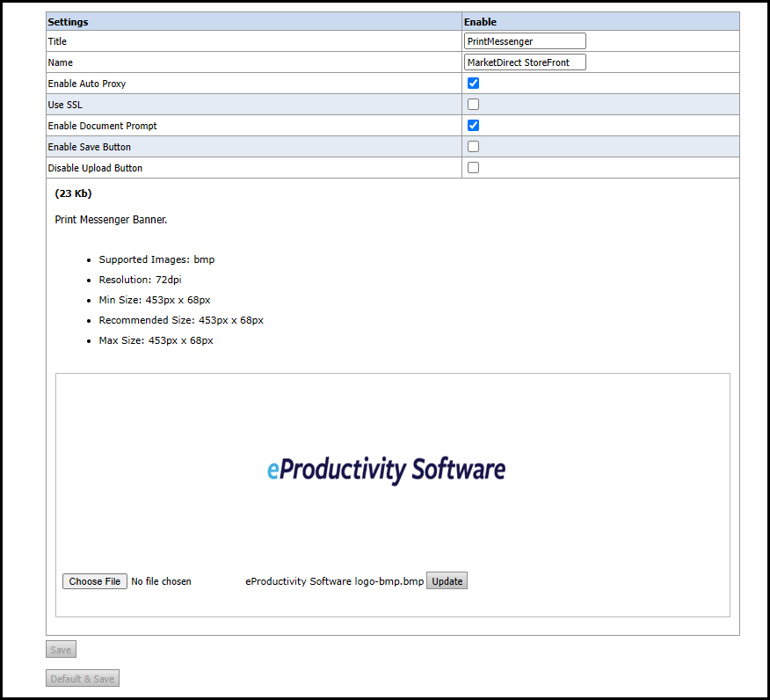Click the 'Print Messenger Banner.' description text
The height and width of the screenshot is (700, 770).
(111, 220)
